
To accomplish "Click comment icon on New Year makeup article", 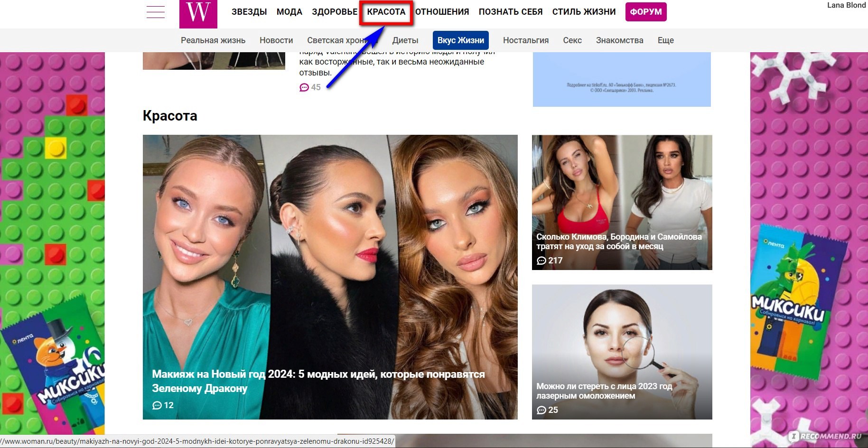I will click(x=157, y=405).
